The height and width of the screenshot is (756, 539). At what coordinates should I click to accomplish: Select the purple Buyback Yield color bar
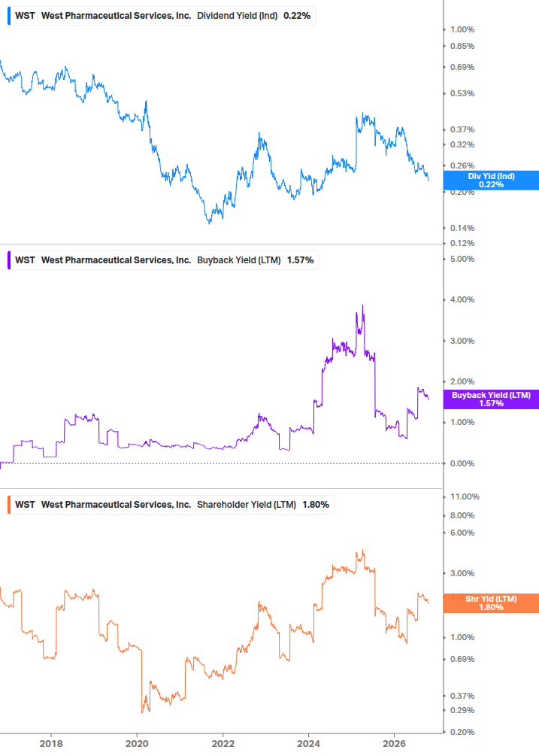click(9, 260)
